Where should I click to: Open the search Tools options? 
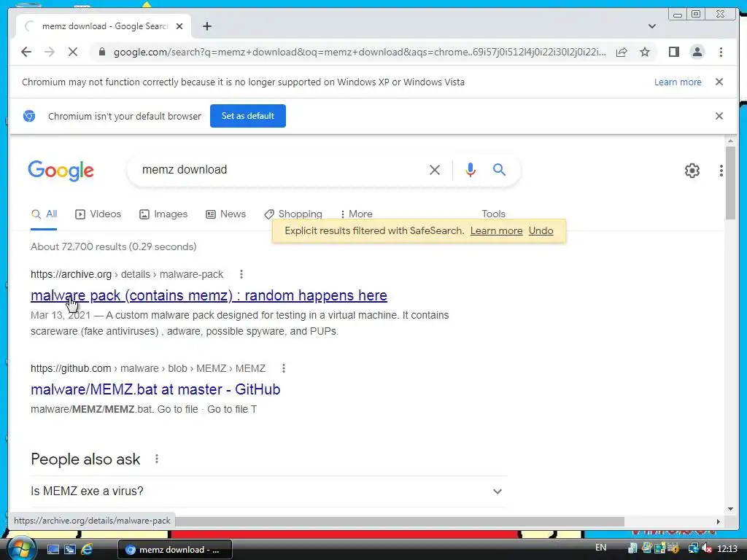coord(494,214)
